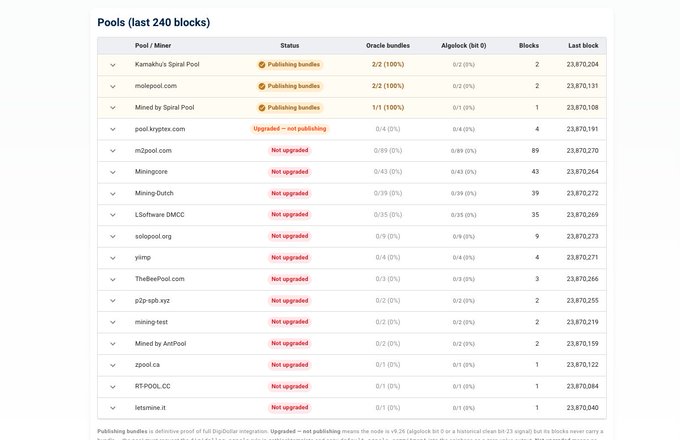Select the 'Miningcore' pool name
The image size is (680, 440).
click(151, 172)
